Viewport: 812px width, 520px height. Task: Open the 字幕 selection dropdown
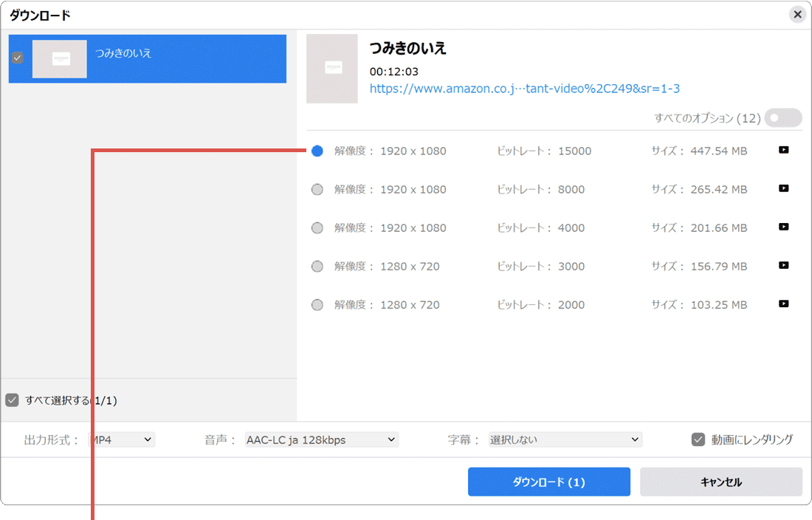[565, 439]
